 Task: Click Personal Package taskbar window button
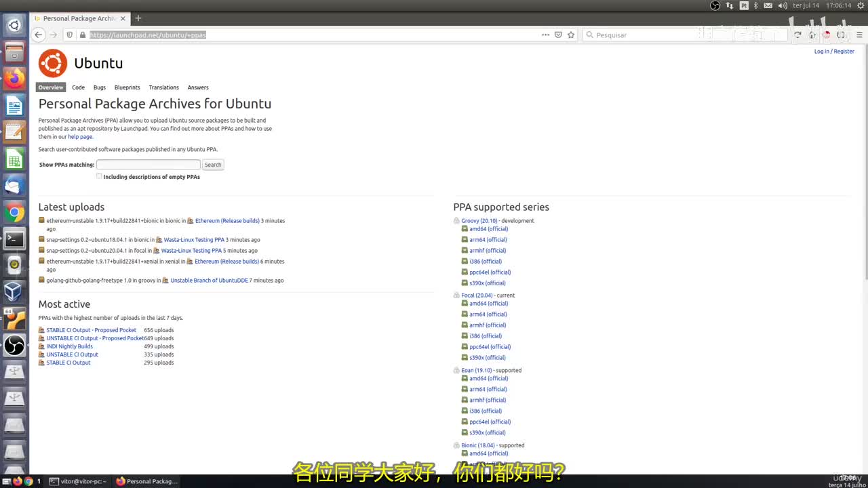tap(146, 481)
